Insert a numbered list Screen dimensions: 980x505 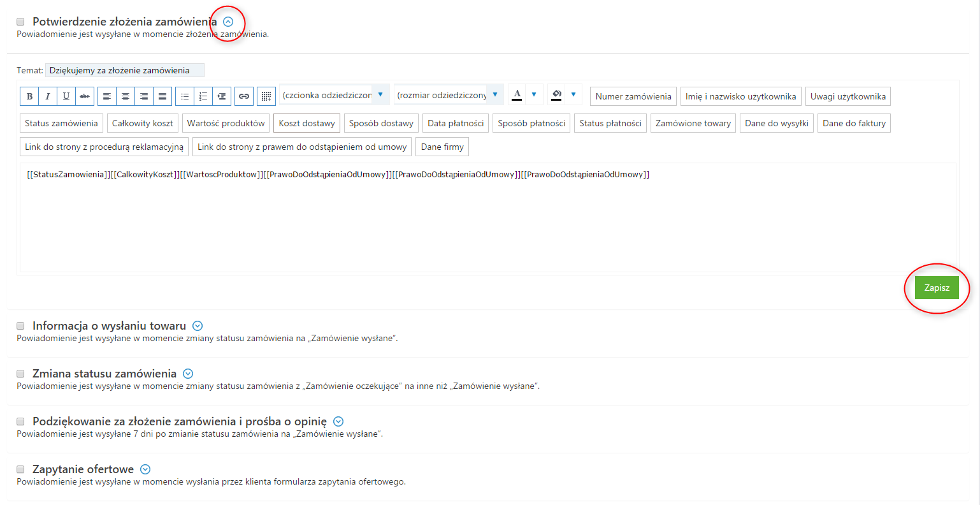click(x=203, y=96)
